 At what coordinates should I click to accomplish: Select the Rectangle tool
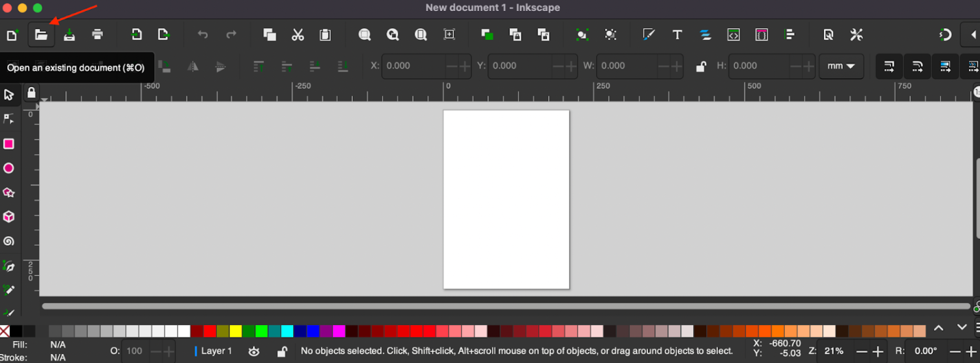pyautogui.click(x=8, y=144)
